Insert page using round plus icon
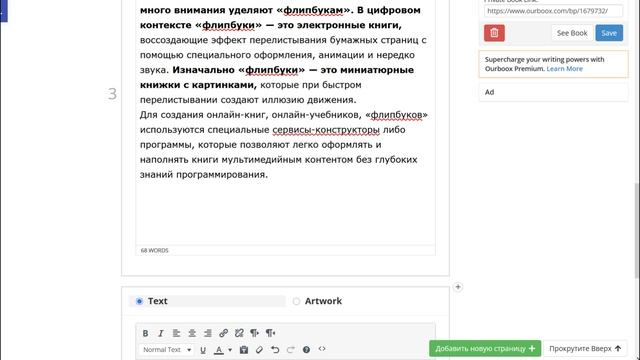 click(x=458, y=287)
